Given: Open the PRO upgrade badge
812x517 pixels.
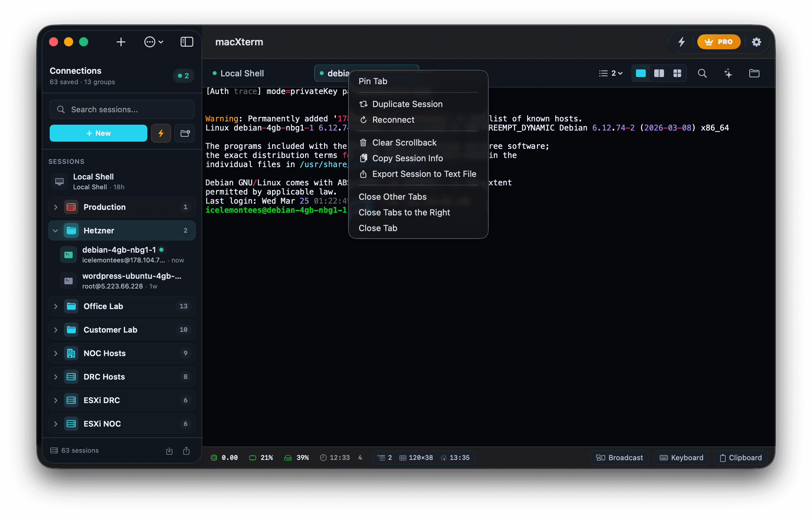Looking at the screenshot, I should point(719,42).
